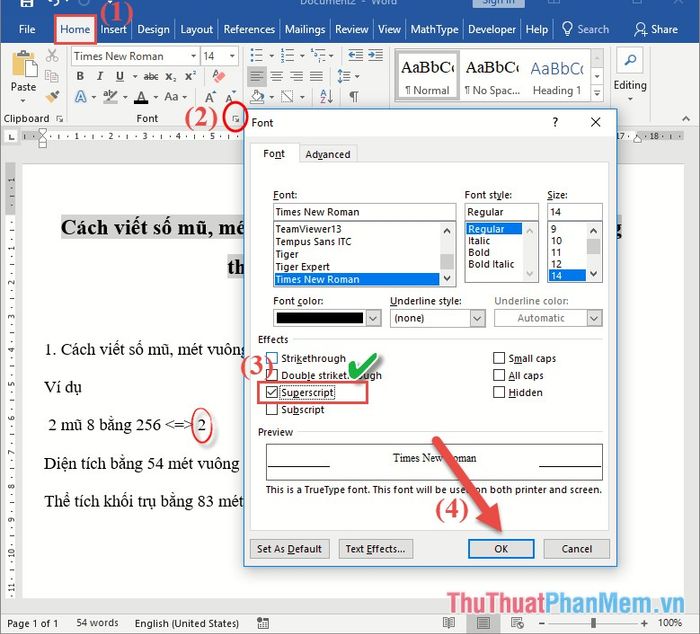Click the Sort A-Z icon
This screenshot has height=634, width=700.
coord(326,96)
